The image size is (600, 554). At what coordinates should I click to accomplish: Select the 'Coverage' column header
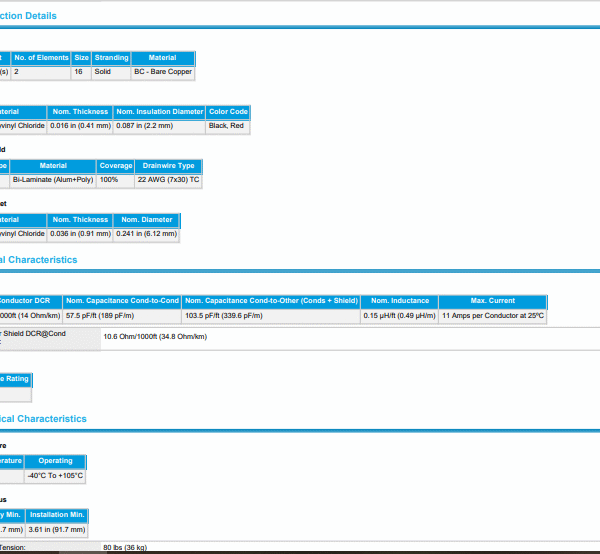(116, 166)
